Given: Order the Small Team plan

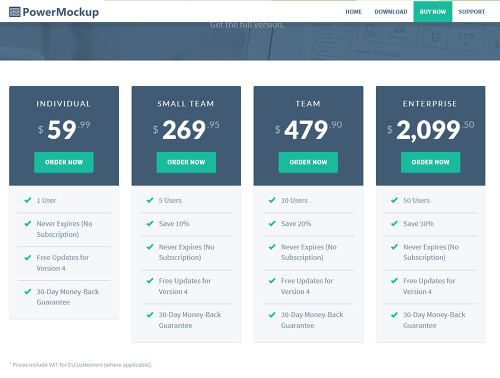Looking at the screenshot, I should point(186,162).
